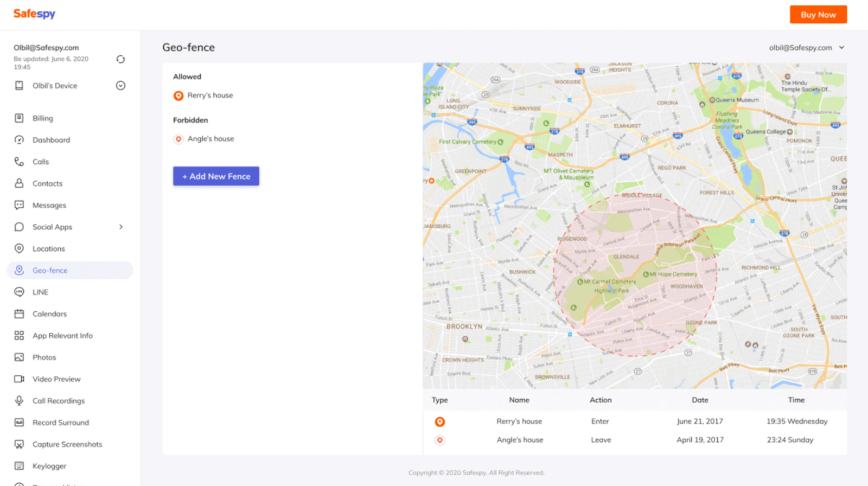Open the olbil@Safespy.com account dropdown
868x486 pixels.
(x=807, y=48)
